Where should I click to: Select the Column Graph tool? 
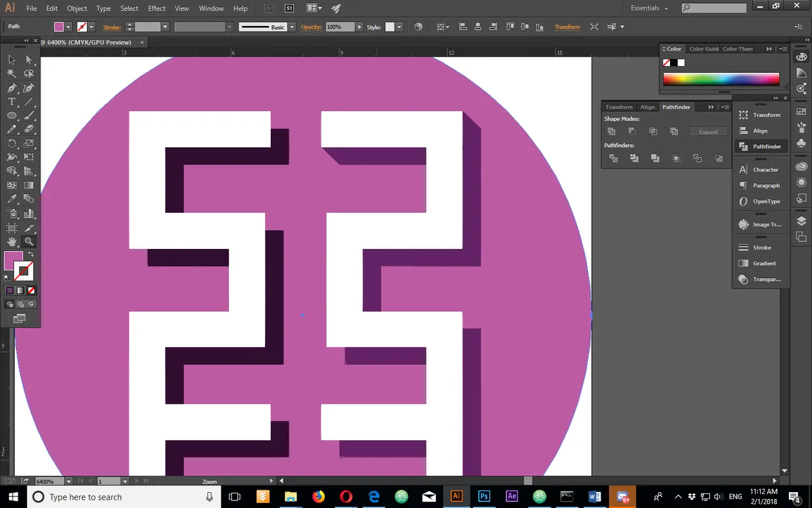point(29,213)
